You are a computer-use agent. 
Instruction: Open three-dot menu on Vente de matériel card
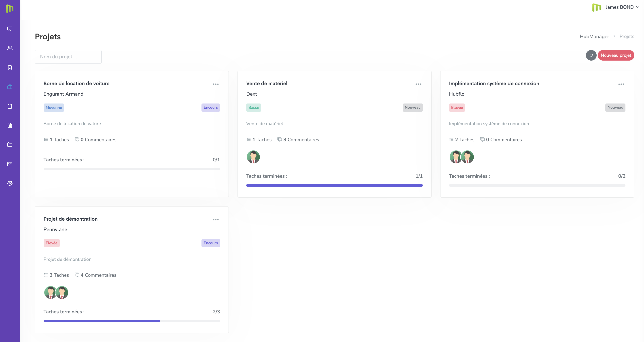point(418,84)
